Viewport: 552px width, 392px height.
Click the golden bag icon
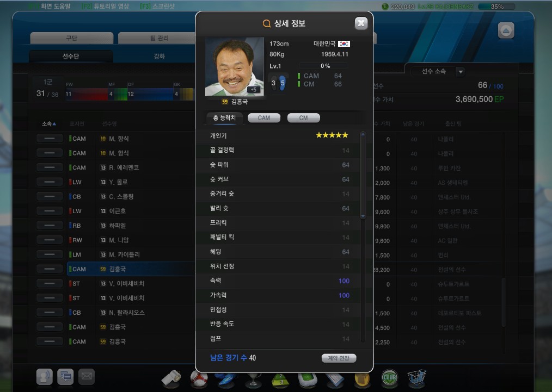pos(362,380)
